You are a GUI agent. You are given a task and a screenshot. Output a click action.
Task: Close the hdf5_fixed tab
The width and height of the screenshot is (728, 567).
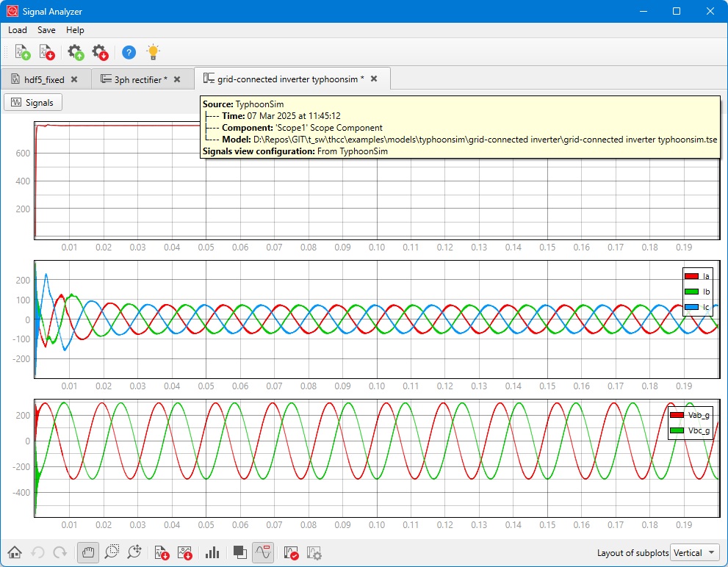pos(74,79)
